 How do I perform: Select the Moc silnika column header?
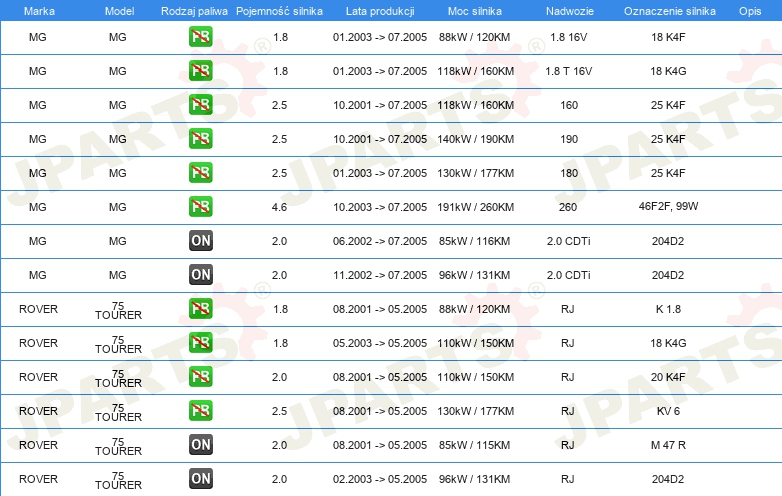point(476,10)
